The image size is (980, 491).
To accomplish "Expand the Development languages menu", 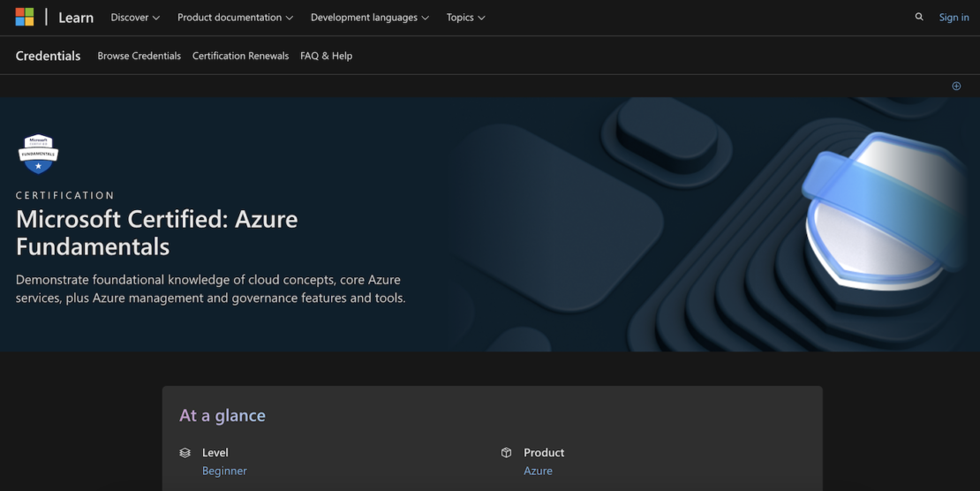I will coord(369,18).
